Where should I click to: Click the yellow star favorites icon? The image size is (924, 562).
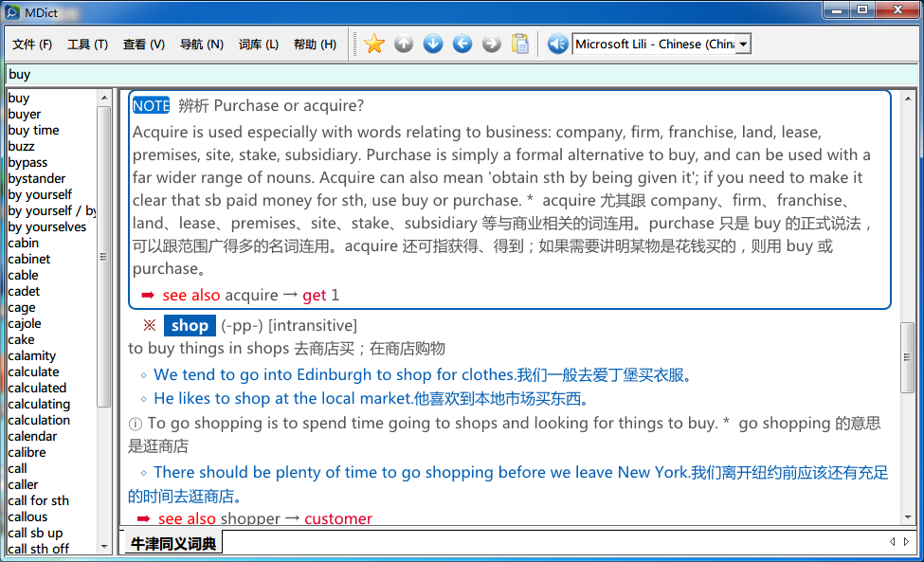pos(374,44)
